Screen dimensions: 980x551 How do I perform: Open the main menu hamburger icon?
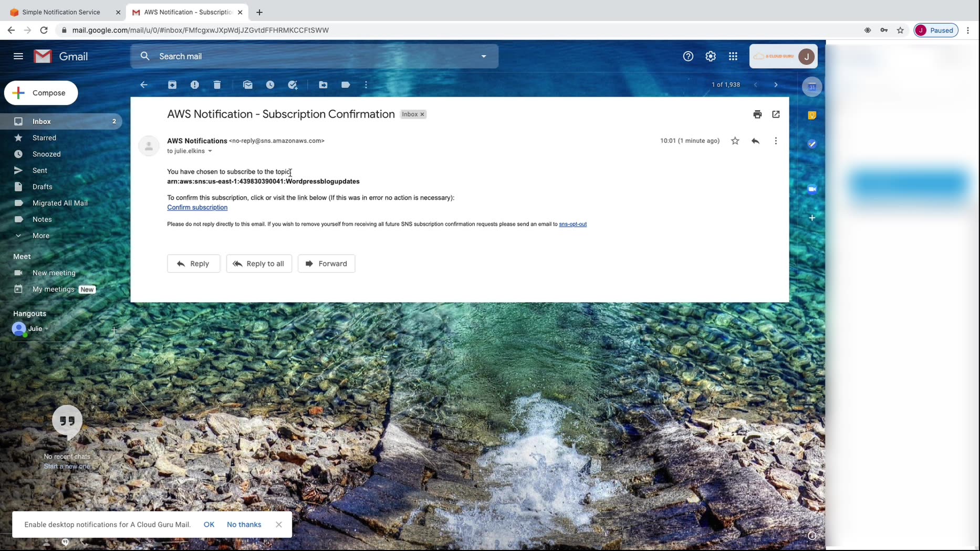pos(18,56)
